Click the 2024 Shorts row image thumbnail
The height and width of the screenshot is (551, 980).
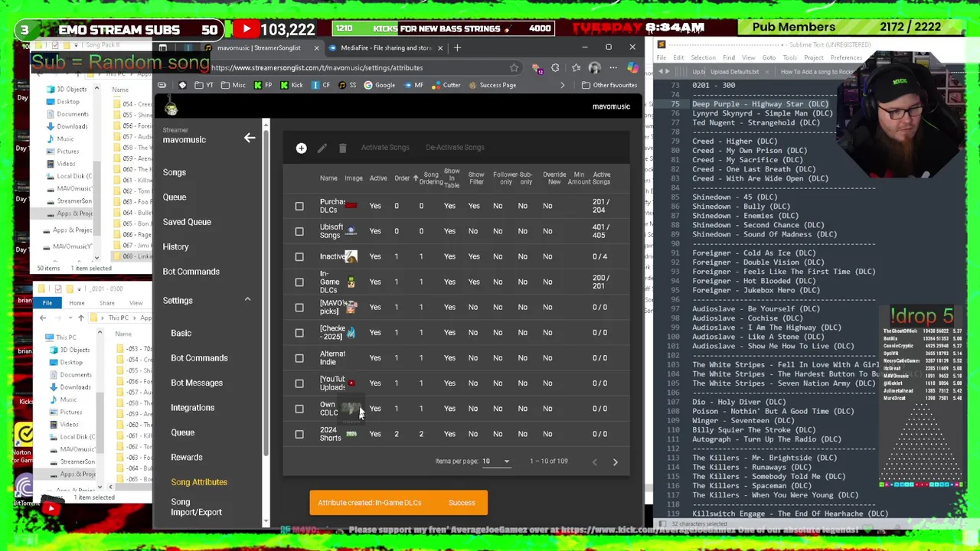point(351,434)
